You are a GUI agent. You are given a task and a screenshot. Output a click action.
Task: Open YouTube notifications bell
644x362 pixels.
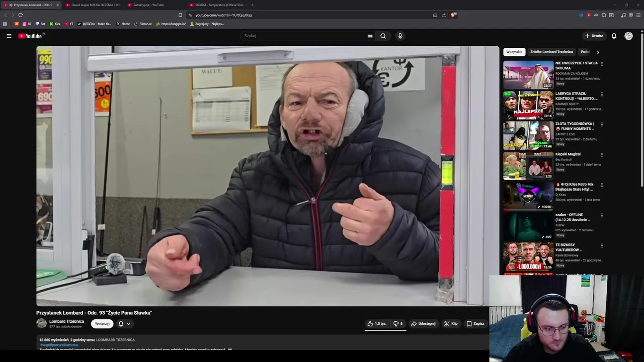coord(614,36)
